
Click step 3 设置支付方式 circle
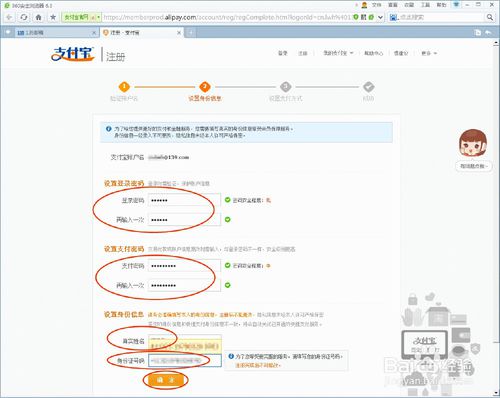[286, 87]
